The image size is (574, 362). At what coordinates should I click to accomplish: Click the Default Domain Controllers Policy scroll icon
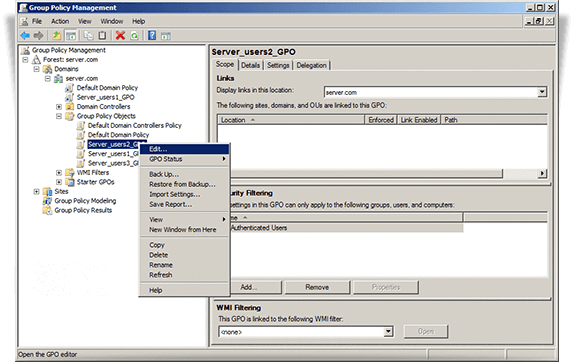click(x=81, y=126)
